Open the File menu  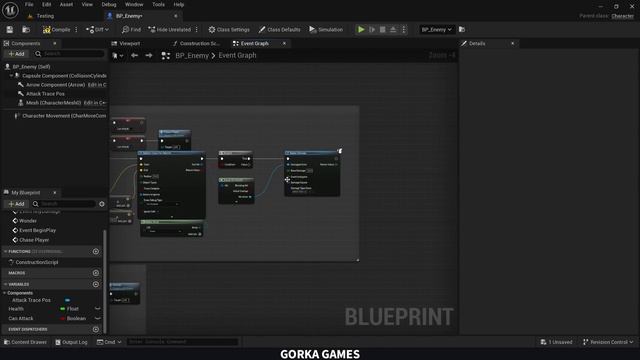(x=29, y=4)
